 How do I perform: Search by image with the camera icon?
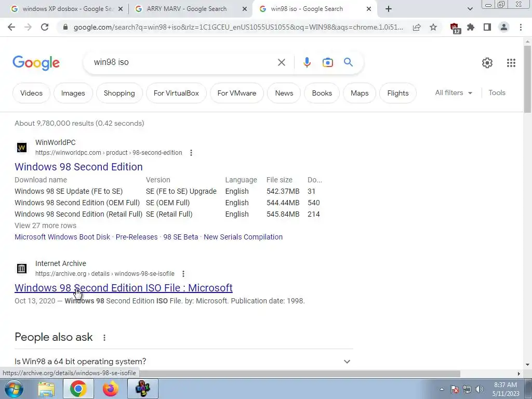(328, 62)
